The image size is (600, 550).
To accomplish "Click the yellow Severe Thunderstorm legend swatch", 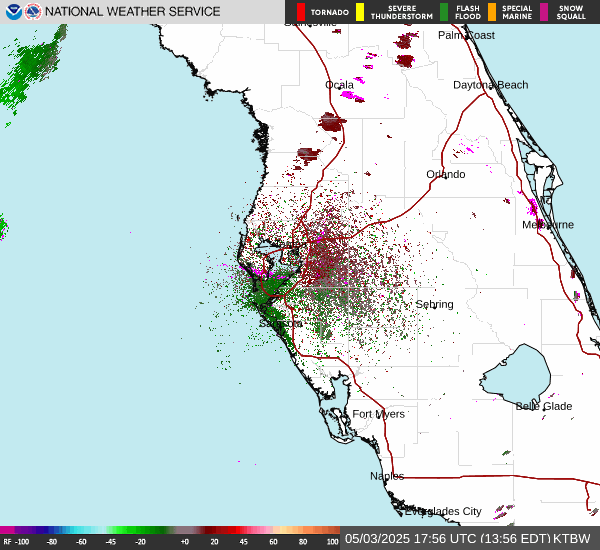I will 360,12.
